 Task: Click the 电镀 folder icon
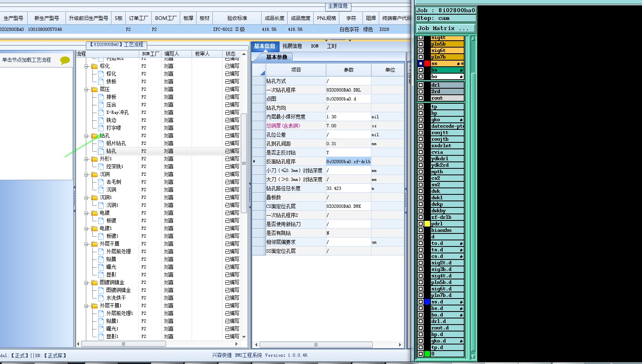[94, 213]
